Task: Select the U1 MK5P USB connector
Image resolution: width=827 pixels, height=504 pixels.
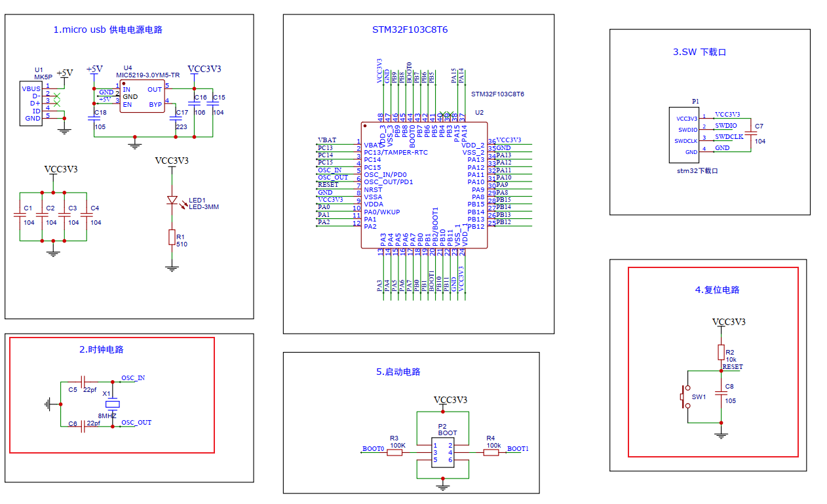Action: point(32,104)
